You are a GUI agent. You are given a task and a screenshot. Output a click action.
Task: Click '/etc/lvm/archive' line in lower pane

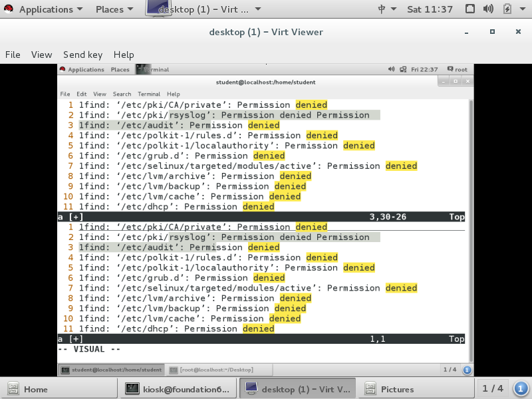[195, 298]
